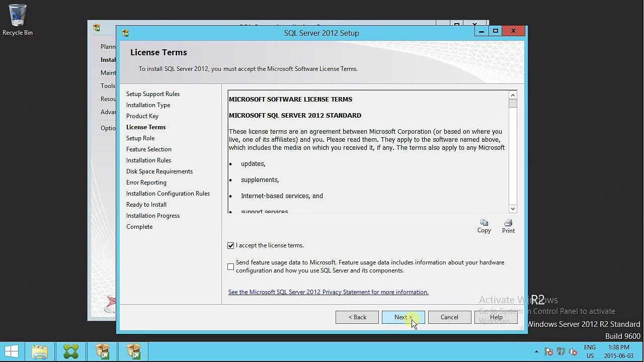
Task: Click MICROSOFT SOFTWARE LICENSE TERMS heading text
Action: coord(291,100)
